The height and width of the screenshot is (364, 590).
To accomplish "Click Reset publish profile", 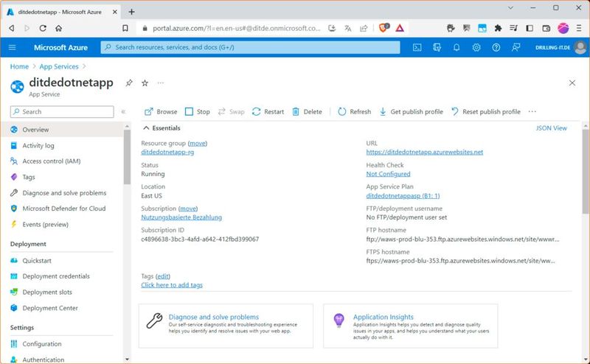I will 486,112.
